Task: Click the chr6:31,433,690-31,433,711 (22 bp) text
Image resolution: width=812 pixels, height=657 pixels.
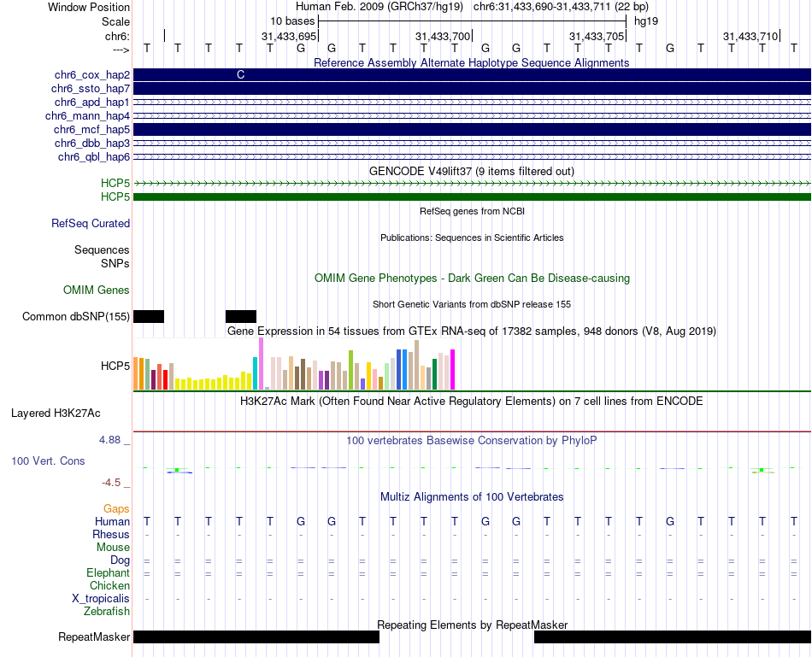Action: click(x=561, y=7)
